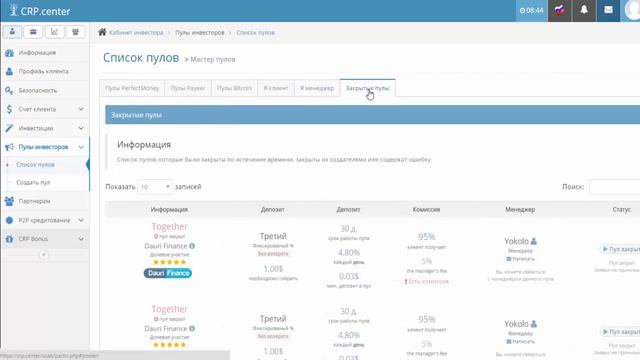Expand CRP Bonus sidebar menu
The height and width of the screenshot is (360, 640).
(x=45, y=239)
